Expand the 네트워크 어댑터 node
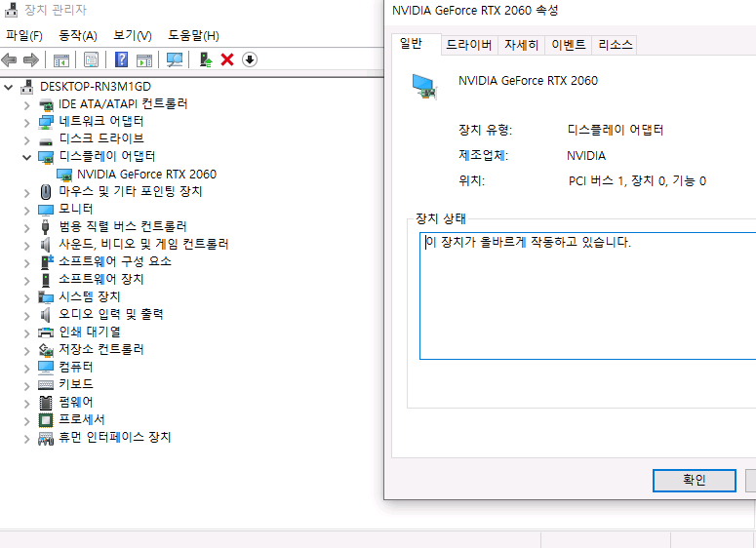This screenshot has height=548, width=756. coord(27,123)
